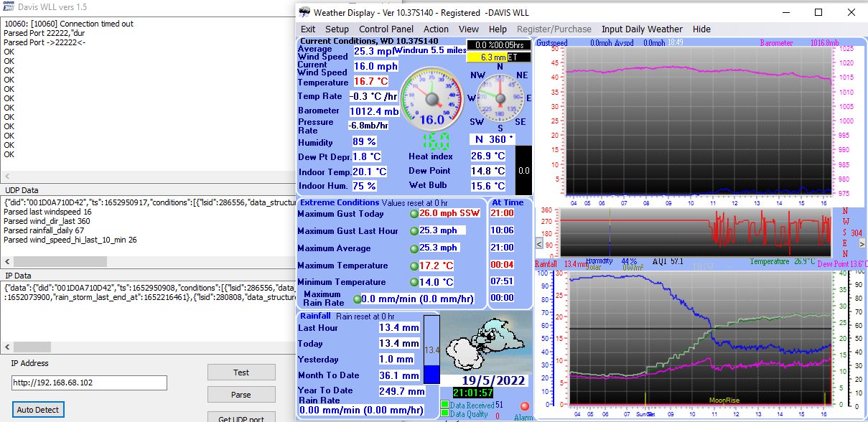
Task: Open the View menu
Action: click(x=469, y=29)
